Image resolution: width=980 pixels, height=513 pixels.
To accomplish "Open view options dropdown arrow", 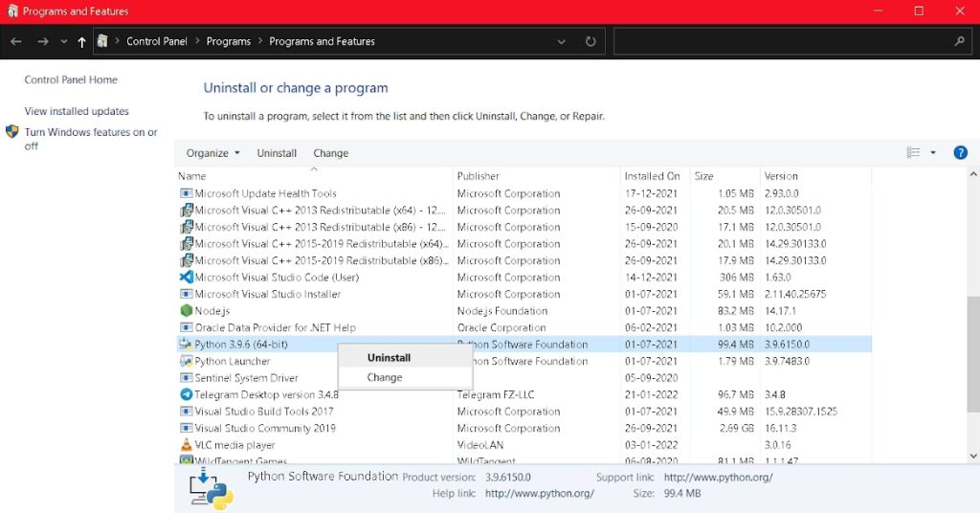I will pyautogui.click(x=933, y=152).
